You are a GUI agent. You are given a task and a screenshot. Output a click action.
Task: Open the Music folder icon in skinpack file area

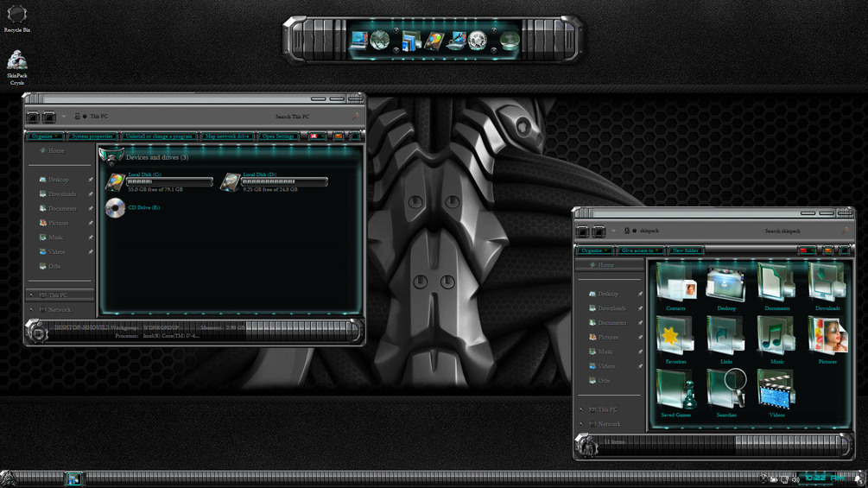click(x=776, y=340)
